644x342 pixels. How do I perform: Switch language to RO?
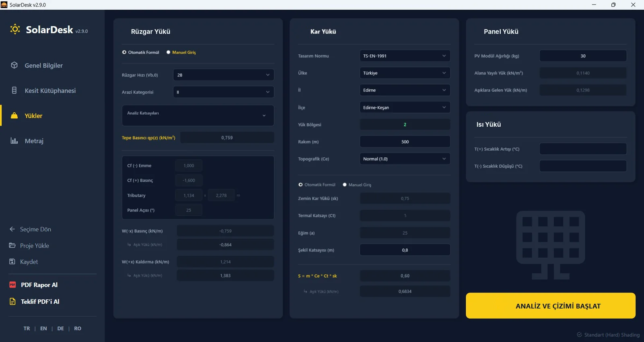(x=78, y=329)
